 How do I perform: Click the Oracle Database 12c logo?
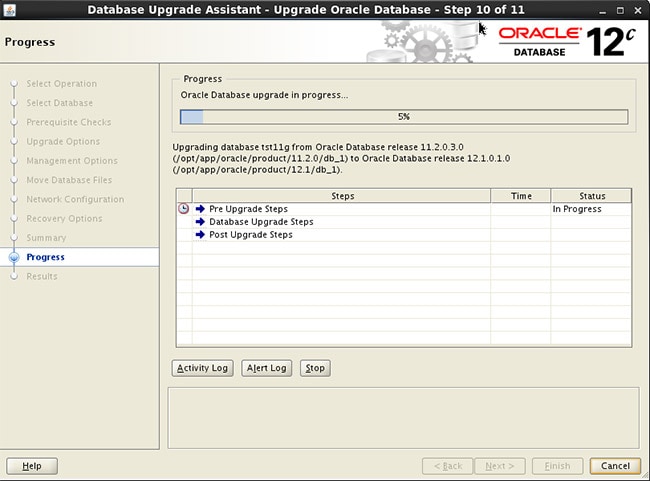566,41
